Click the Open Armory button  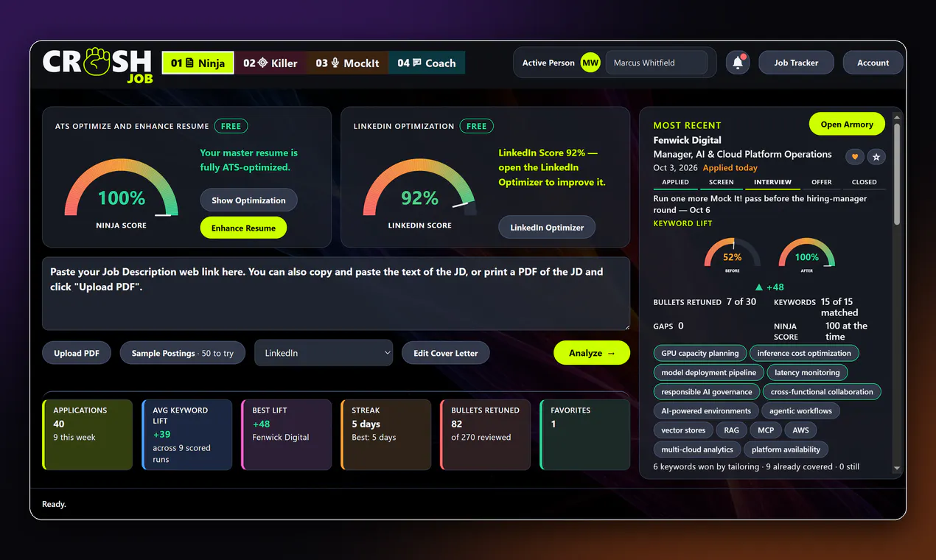(x=847, y=124)
